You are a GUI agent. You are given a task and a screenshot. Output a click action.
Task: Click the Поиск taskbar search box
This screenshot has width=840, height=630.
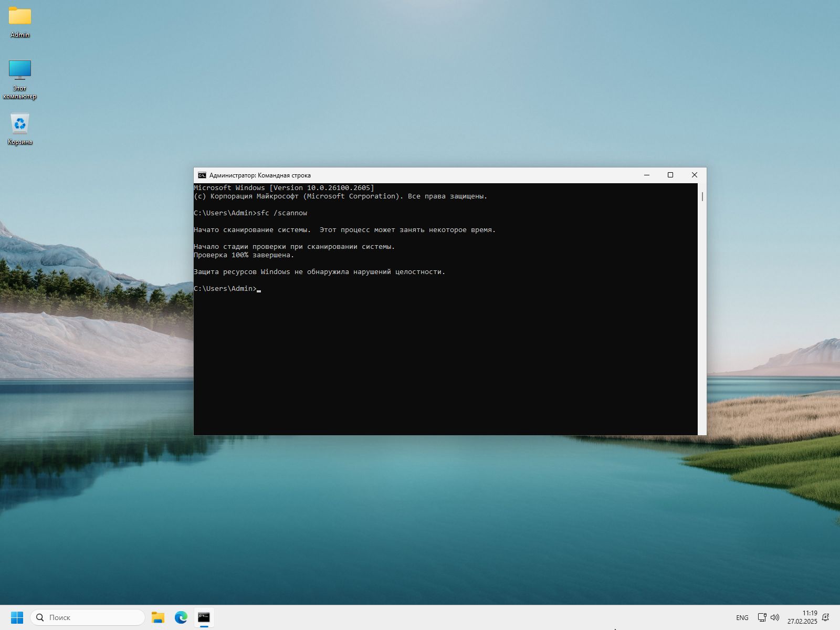[88, 617]
